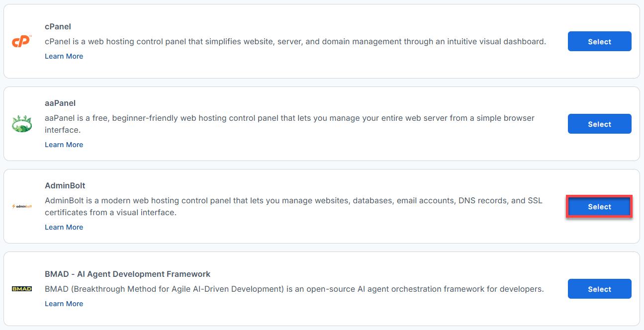Image resolution: width=644 pixels, height=330 pixels.
Task: Click the BMAD - AI Agent Development Framework title
Action: (127, 274)
